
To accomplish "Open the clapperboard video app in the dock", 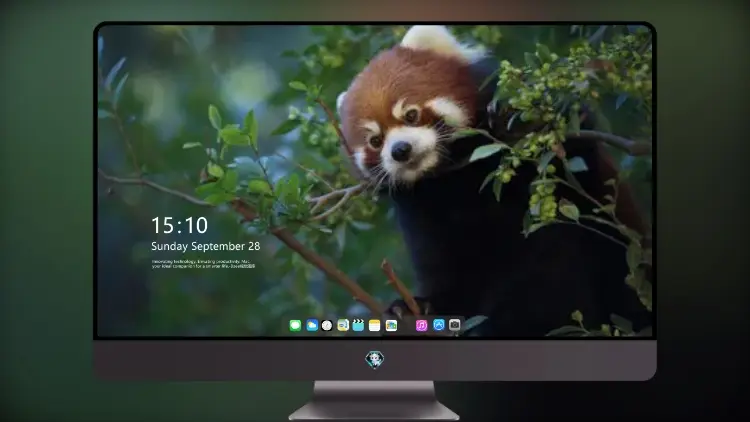I will [358, 325].
